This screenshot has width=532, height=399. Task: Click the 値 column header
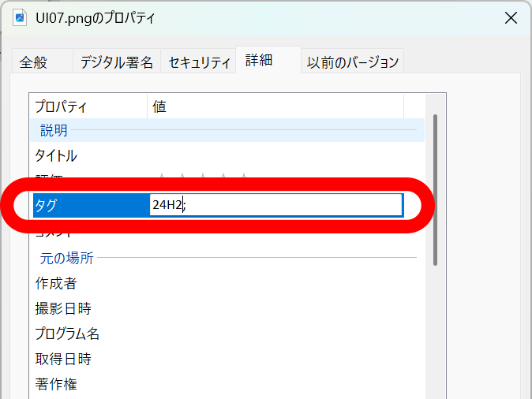coord(275,106)
